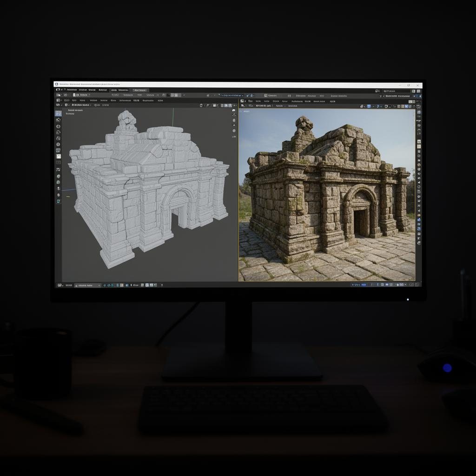Screen dimensions: 476x476
Task: Click the last icon at the top-right corner
Action: point(418,91)
